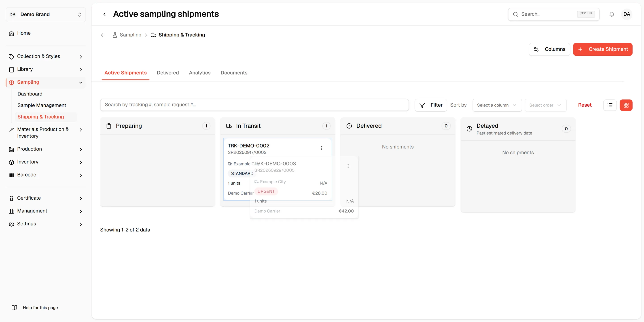
Task: Focus the tracking number search box
Action: pos(254,105)
